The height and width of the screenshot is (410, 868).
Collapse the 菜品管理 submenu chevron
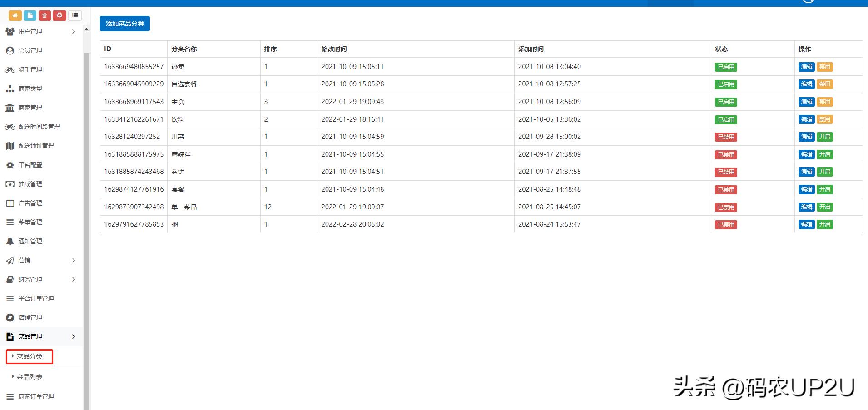[x=74, y=336]
